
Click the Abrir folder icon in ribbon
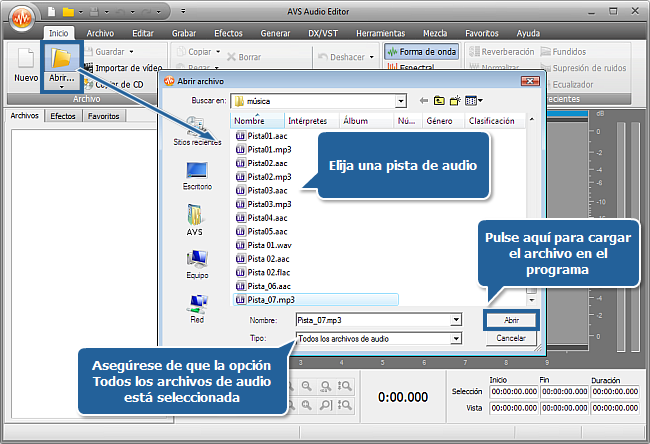pyautogui.click(x=61, y=58)
